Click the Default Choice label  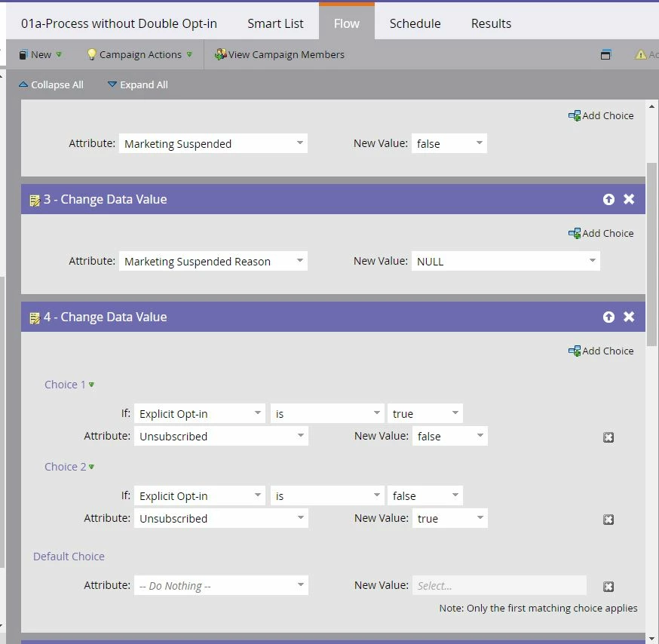69,557
